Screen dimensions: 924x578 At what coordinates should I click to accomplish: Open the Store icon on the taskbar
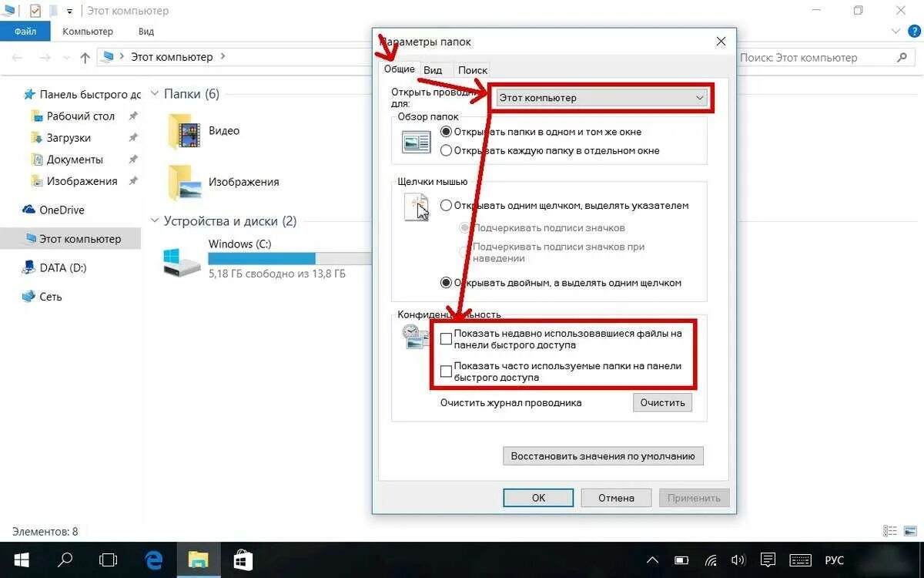click(x=243, y=560)
